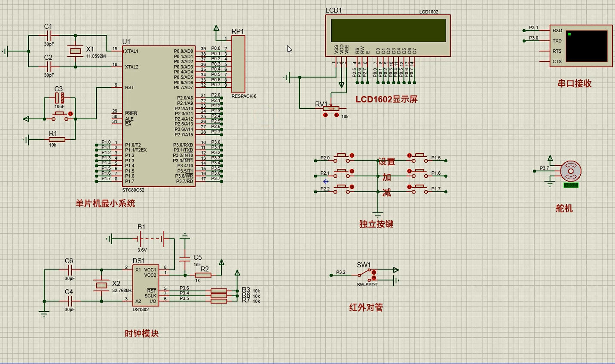Toggle red latch dot of P1.7 button
This screenshot has width=615, height=364.
pos(410,187)
